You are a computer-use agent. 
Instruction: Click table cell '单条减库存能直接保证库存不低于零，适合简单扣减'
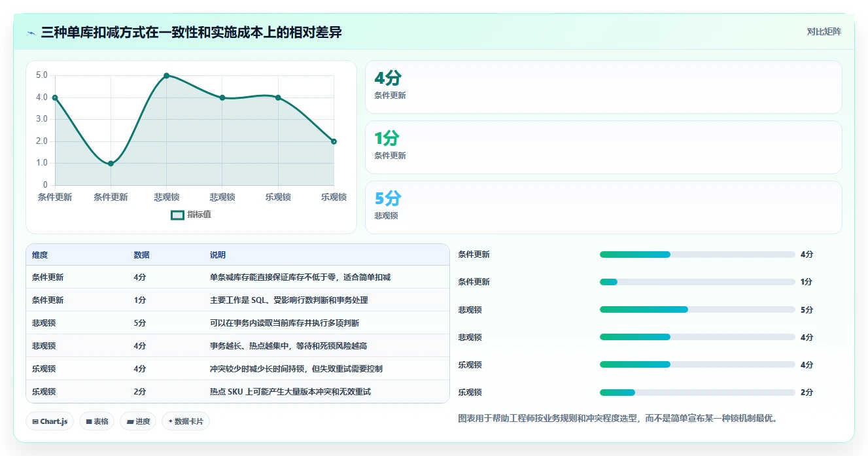tap(300, 277)
